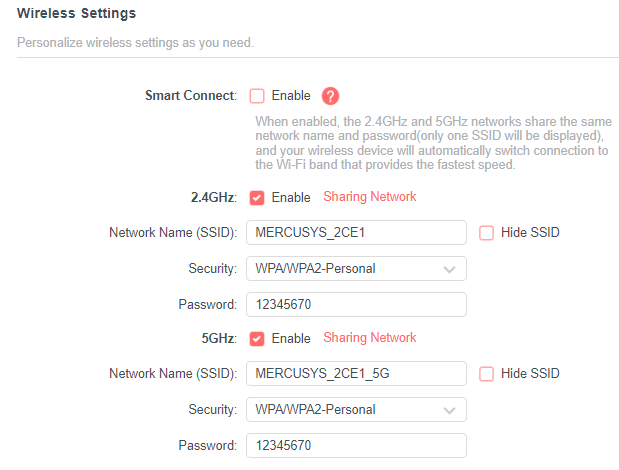Screen dimensions: 619x470
Task: Tick Hide SSID for MERCUSYS_2CE1 network
Action: (x=486, y=233)
